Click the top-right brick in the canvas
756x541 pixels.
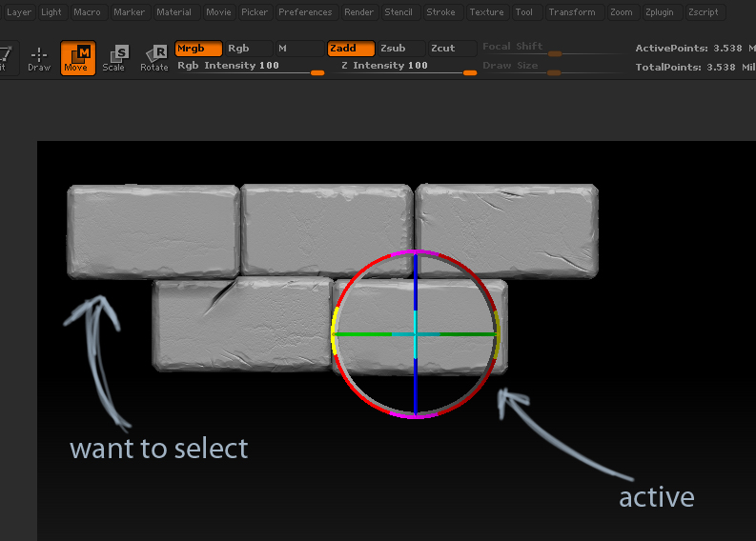coord(507,231)
